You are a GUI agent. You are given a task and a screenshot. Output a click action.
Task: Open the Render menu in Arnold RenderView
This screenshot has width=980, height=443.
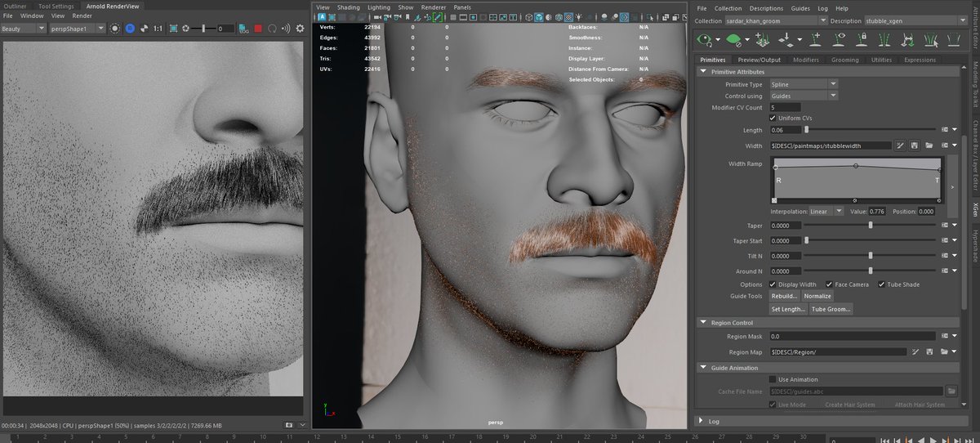click(x=82, y=16)
